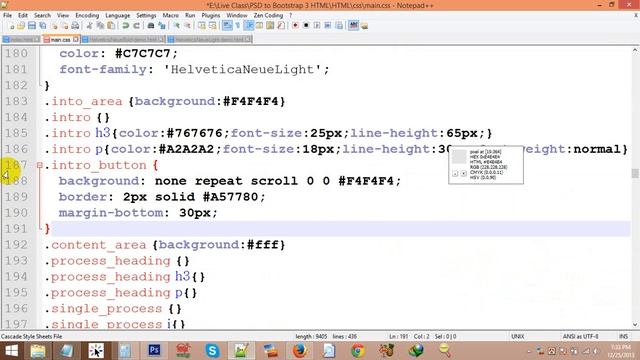Click the Start recording macro icon
Screen dimensions: 640x360
coord(295,26)
